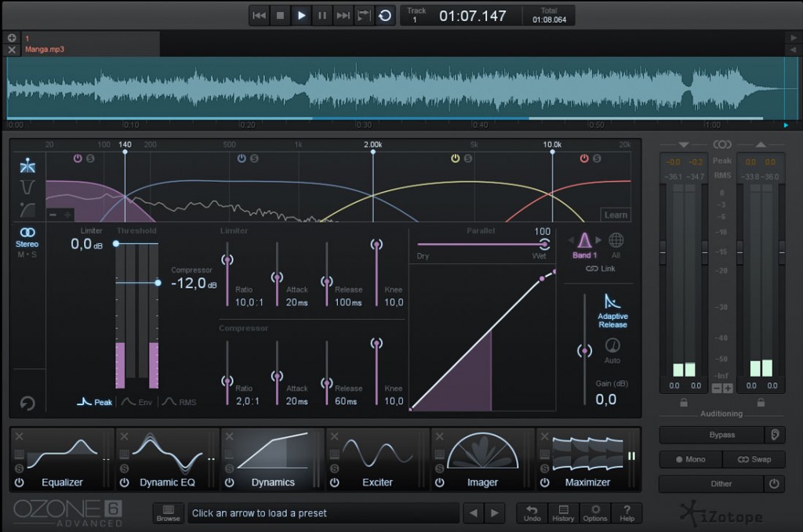Go to the next band arrow
This screenshot has width=803, height=532.
click(x=598, y=240)
